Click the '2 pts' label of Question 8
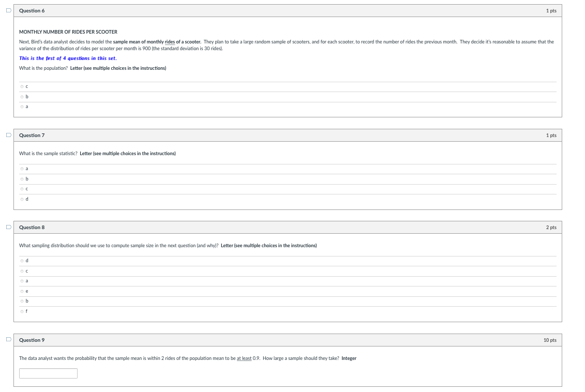 tap(551, 228)
